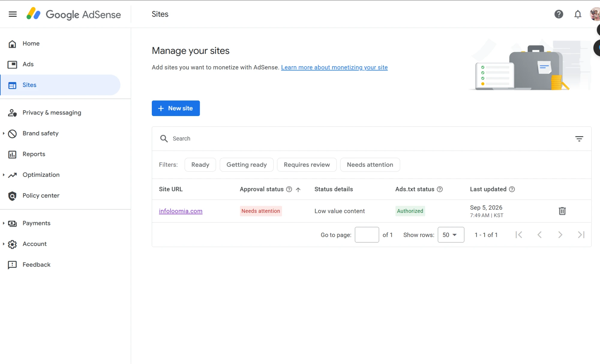Click the Ads.txt status help icon
The image size is (600, 364).
pos(440,189)
